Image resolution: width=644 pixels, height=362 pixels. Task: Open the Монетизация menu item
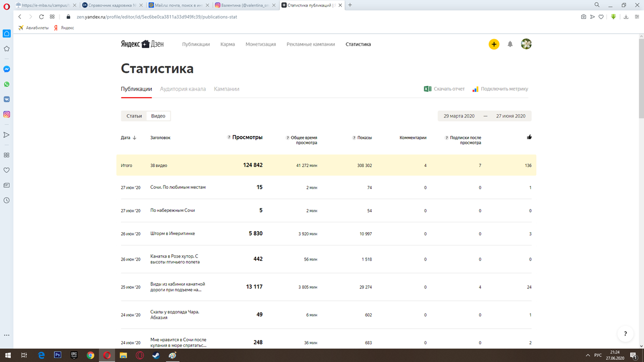(261, 45)
